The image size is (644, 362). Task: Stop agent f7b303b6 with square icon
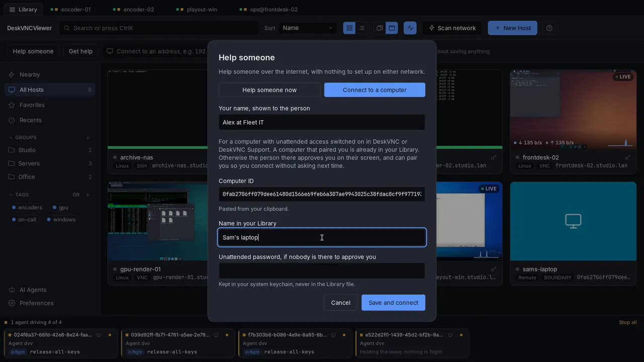(x=344, y=335)
